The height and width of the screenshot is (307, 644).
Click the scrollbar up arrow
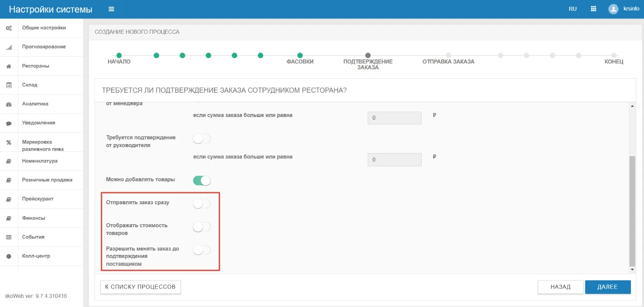point(632,106)
